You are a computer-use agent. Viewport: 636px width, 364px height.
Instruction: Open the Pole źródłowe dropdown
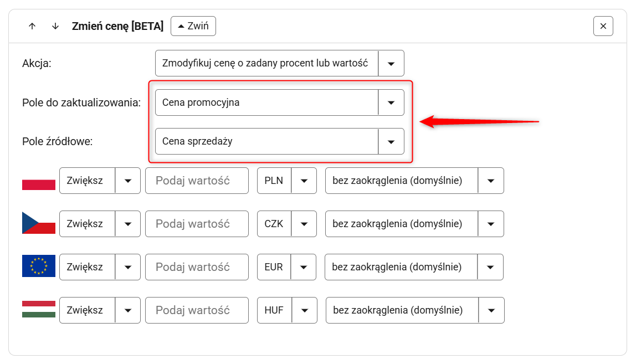tap(391, 141)
